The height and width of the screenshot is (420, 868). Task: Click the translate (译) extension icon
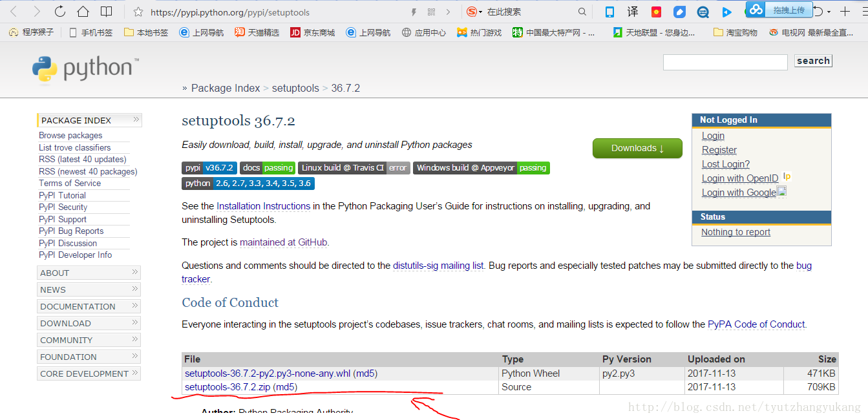point(633,12)
